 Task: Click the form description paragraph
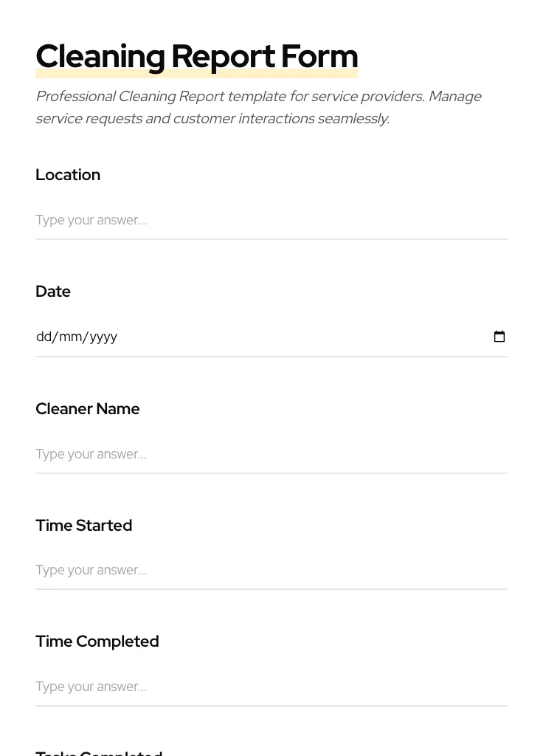(x=258, y=107)
